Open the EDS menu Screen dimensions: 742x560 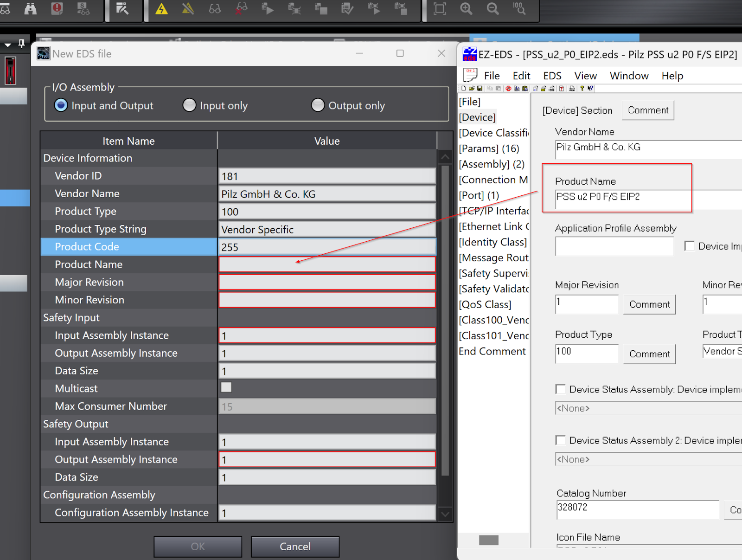pyautogui.click(x=552, y=76)
